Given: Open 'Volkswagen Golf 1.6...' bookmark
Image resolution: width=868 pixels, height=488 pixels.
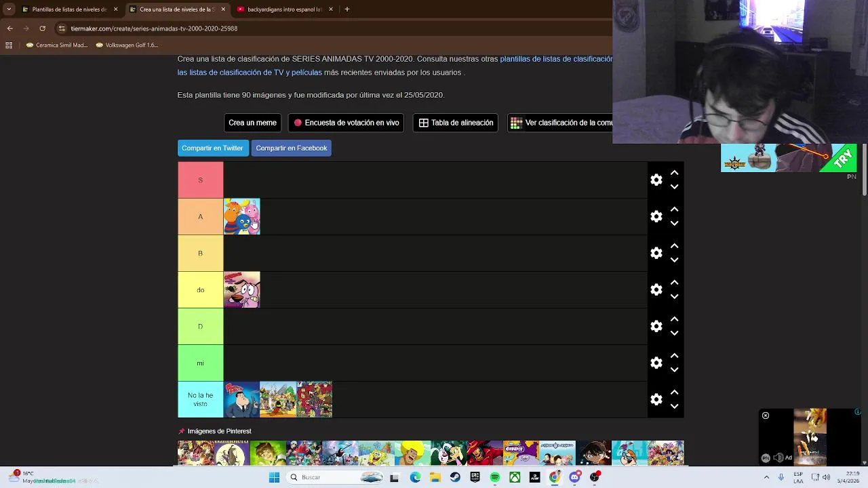Looking at the screenshot, I should pyautogui.click(x=127, y=45).
